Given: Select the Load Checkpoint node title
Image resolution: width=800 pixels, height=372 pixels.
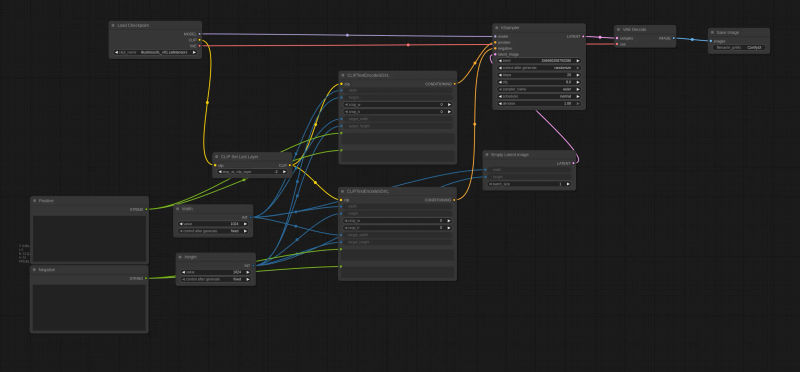Looking at the screenshot, I should 133,25.
